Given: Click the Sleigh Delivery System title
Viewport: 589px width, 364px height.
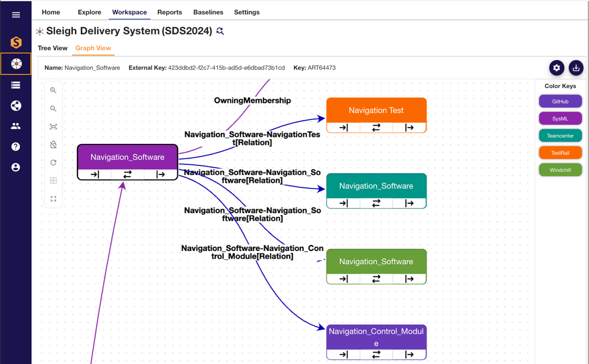Looking at the screenshot, I should [x=129, y=31].
